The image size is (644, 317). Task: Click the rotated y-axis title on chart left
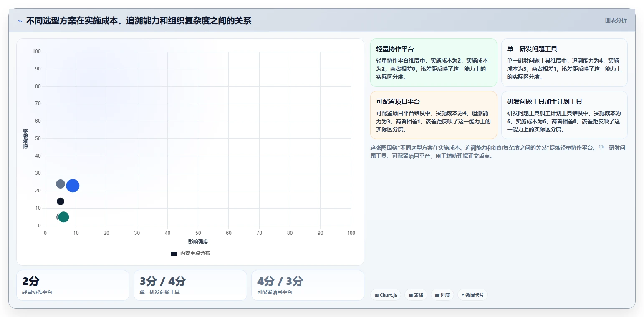[x=26, y=139]
